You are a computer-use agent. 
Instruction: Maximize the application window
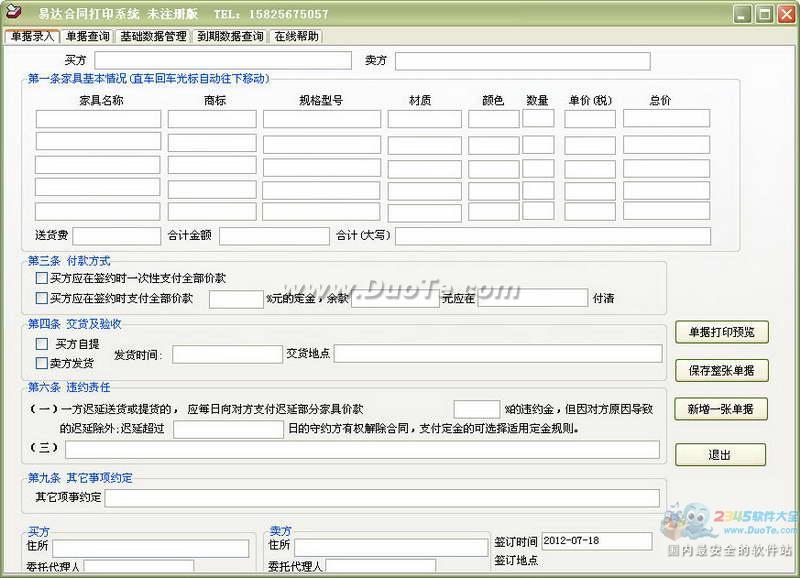point(764,14)
